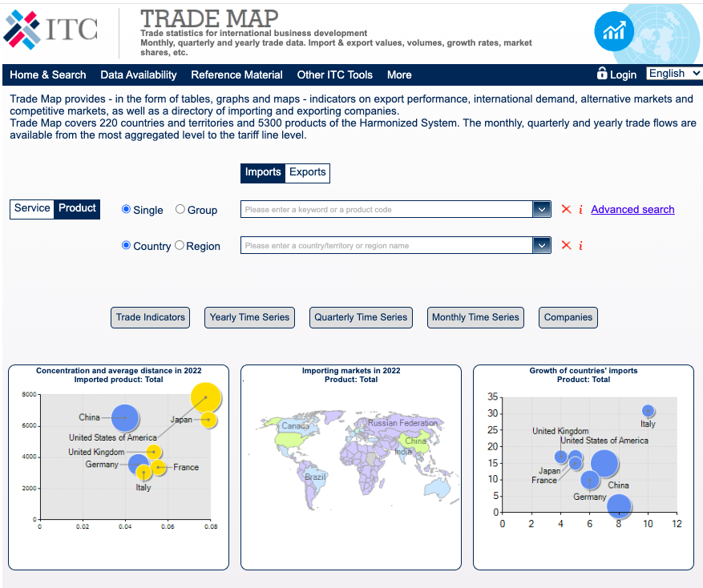
Task: Open Home & Search menu
Action: coord(48,75)
